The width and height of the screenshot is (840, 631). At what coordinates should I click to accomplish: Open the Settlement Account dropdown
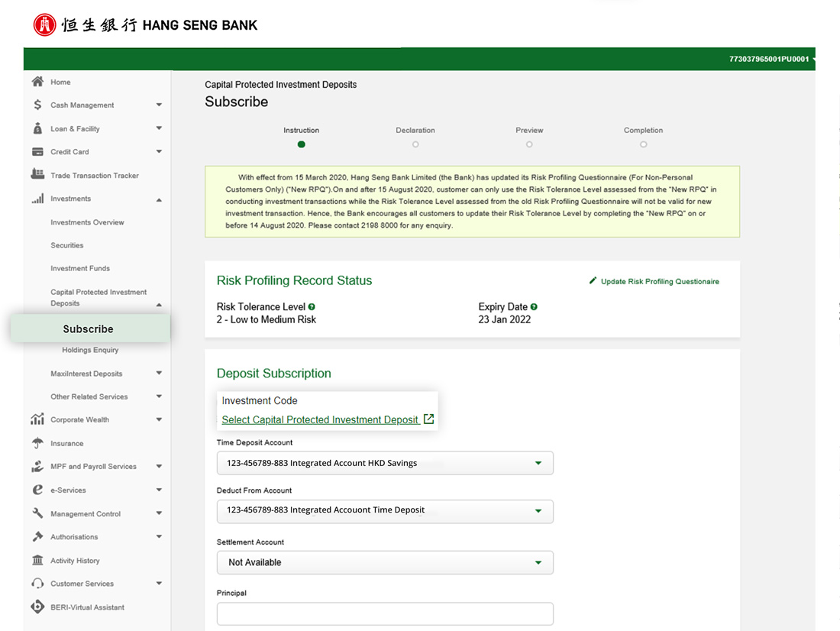[x=385, y=562]
